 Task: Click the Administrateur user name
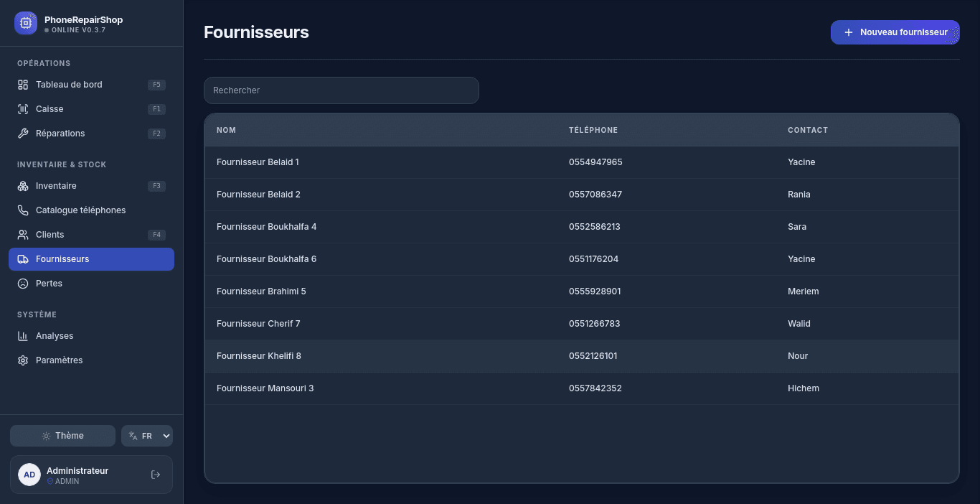point(77,471)
